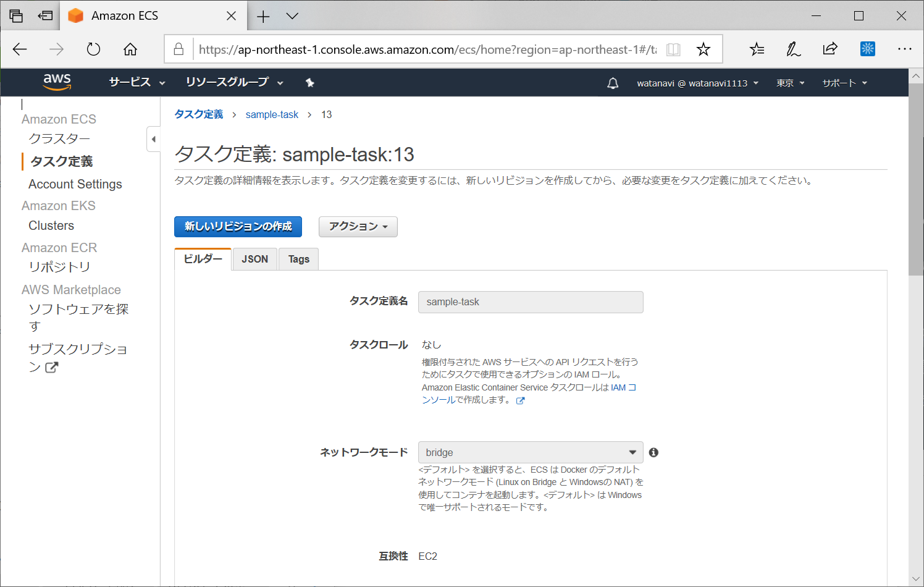Image resolution: width=924 pixels, height=587 pixels.
Task: Click the set tabs aside icon
Action: point(45,16)
